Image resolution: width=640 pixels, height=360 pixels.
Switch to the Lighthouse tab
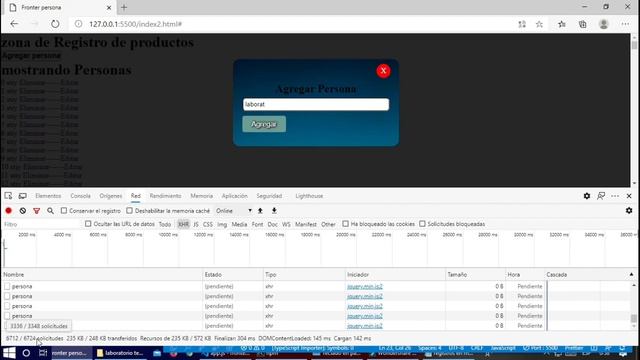point(309,196)
